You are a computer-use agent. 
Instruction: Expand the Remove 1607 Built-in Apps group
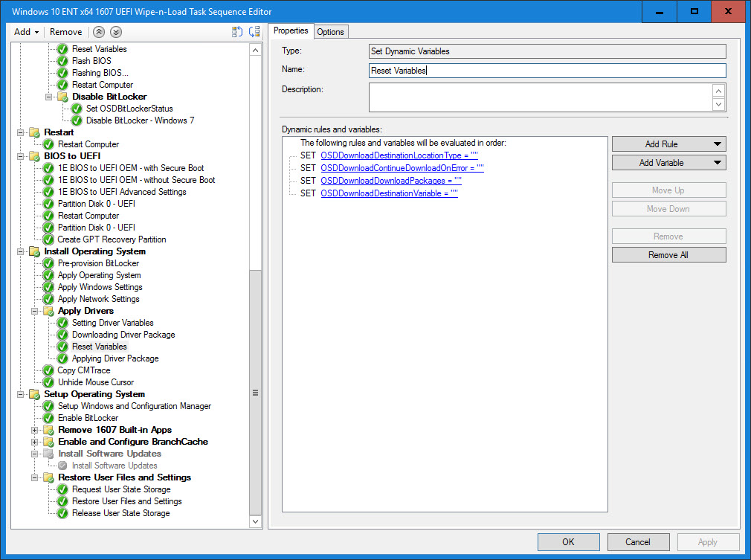(x=34, y=430)
